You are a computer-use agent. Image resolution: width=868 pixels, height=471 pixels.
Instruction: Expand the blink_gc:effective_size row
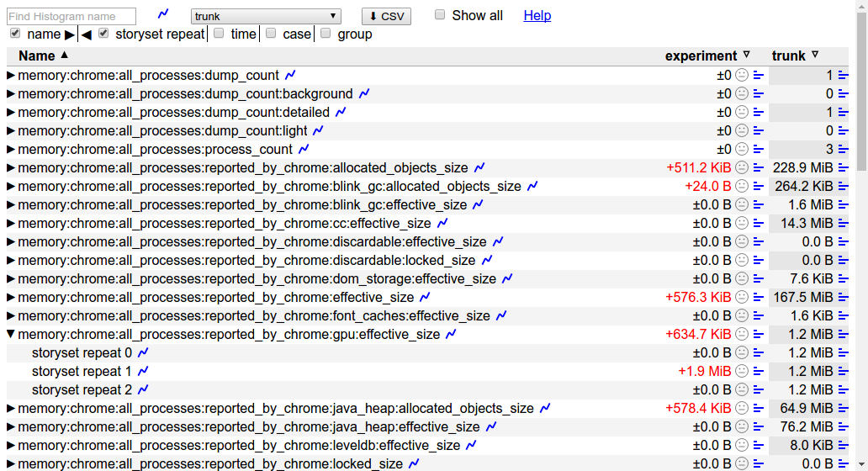point(11,204)
